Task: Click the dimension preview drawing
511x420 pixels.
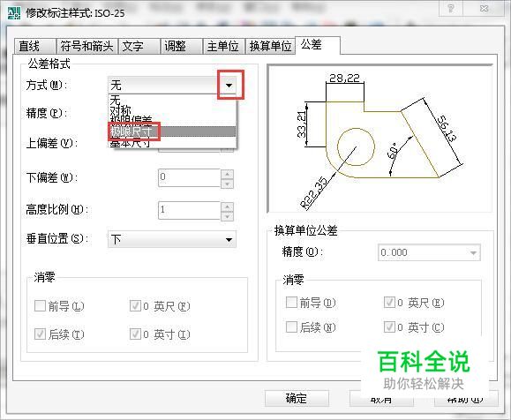Action: coord(379,139)
